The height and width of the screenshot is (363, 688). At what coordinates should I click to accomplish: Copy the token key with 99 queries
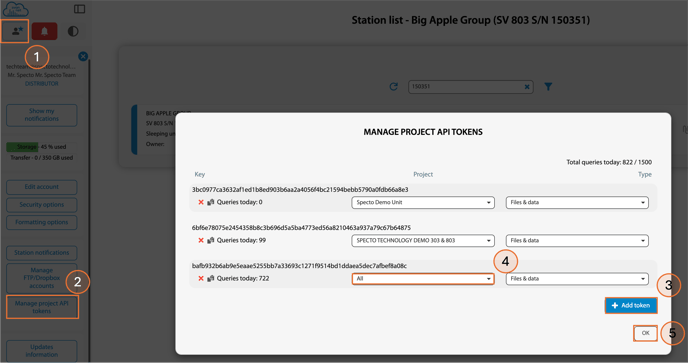pyautogui.click(x=211, y=241)
